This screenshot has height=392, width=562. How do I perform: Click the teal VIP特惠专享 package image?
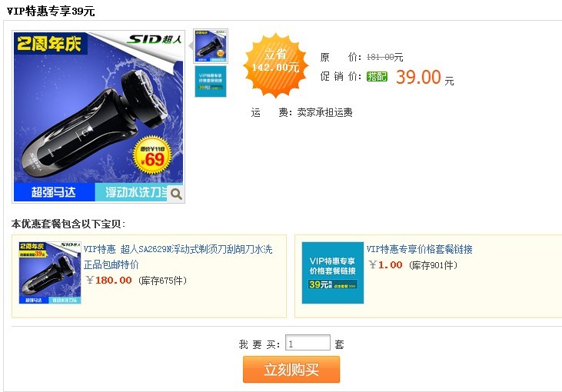tap(333, 273)
